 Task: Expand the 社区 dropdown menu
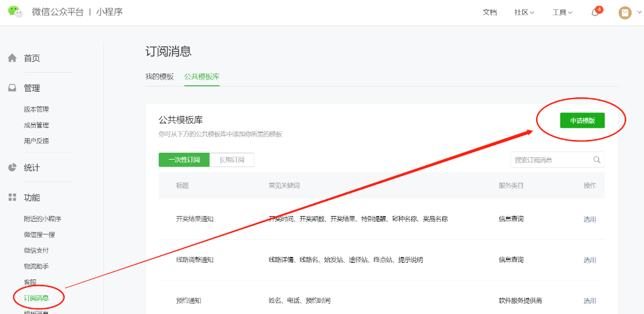pos(524,13)
